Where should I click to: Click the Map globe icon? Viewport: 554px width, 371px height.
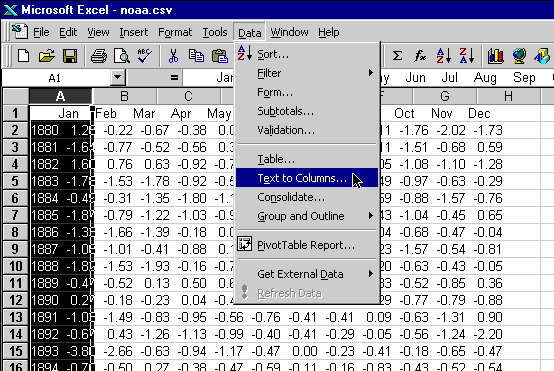click(519, 56)
